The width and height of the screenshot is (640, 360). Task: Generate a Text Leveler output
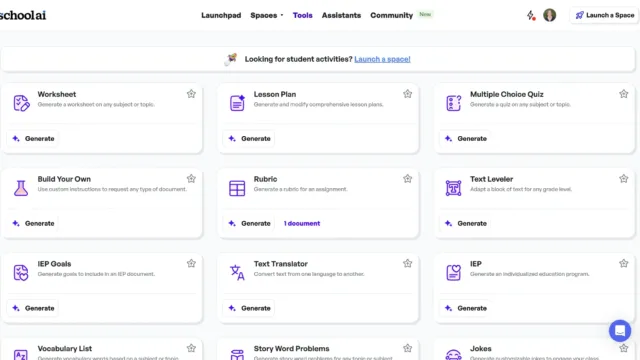pyautogui.click(x=466, y=223)
